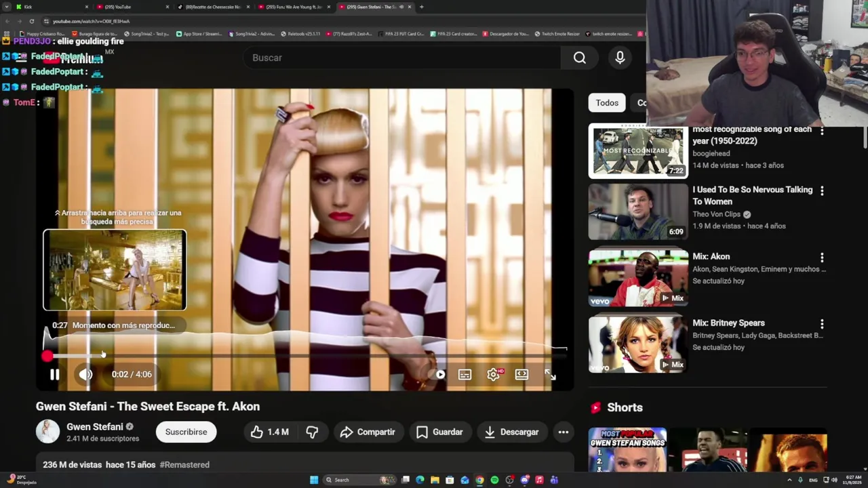Mute the Gwen Stefani tab via speaker icon
This screenshot has height=488, width=868.
coord(401,7)
